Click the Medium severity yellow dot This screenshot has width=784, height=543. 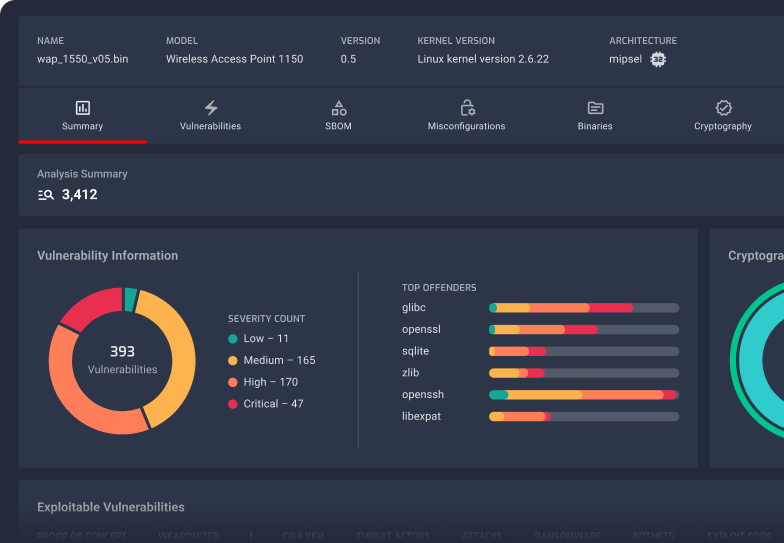(x=232, y=360)
